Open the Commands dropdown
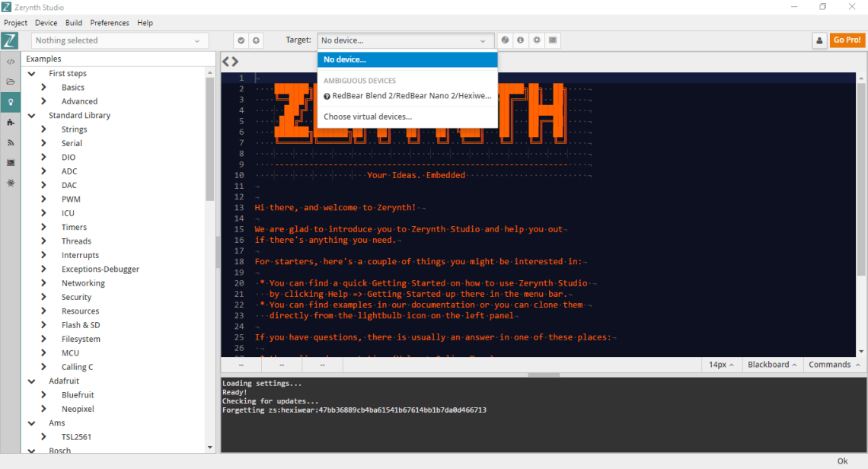The width and height of the screenshot is (868, 469). tap(834, 365)
